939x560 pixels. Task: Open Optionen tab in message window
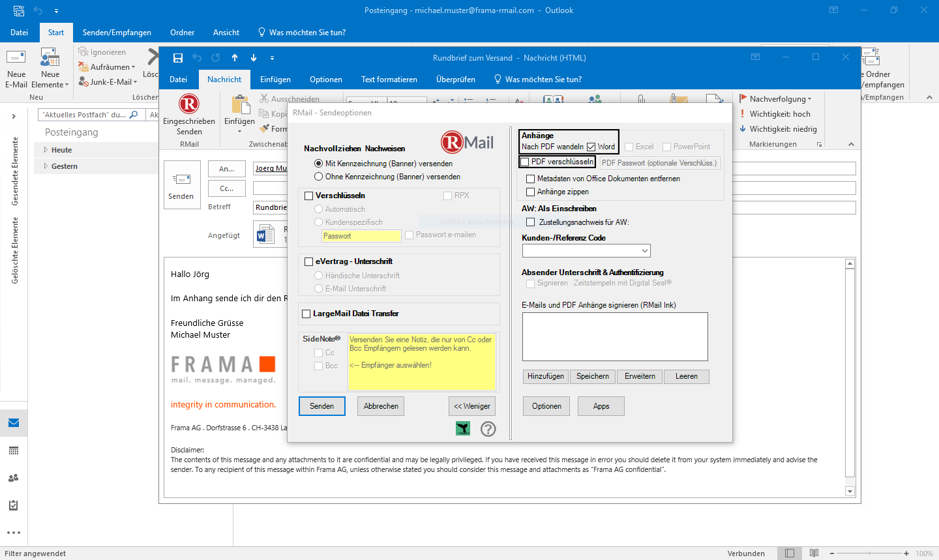click(326, 80)
